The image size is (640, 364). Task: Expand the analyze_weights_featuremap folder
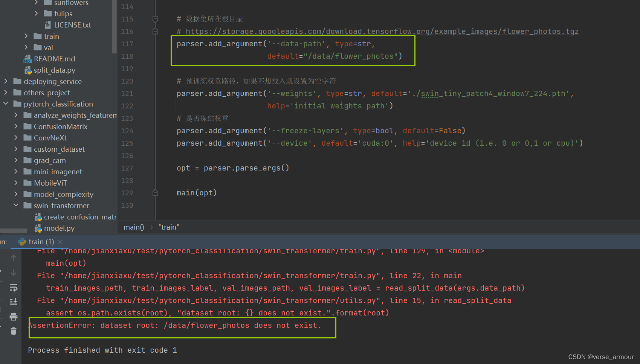pyautogui.click(x=16, y=115)
